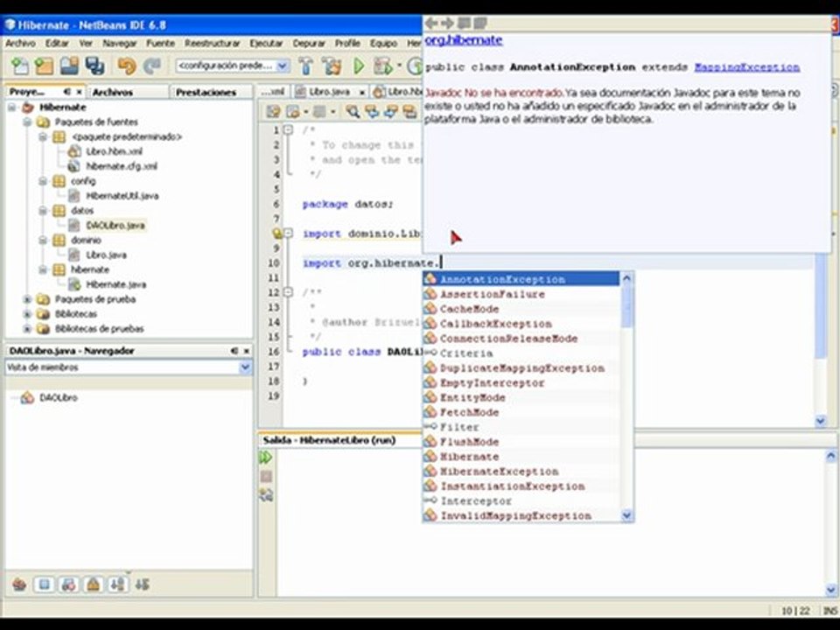The image size is (840, 630).
Task: Click leftmost icon in Navigator bottom toolbar
Action: coord(19,584)
